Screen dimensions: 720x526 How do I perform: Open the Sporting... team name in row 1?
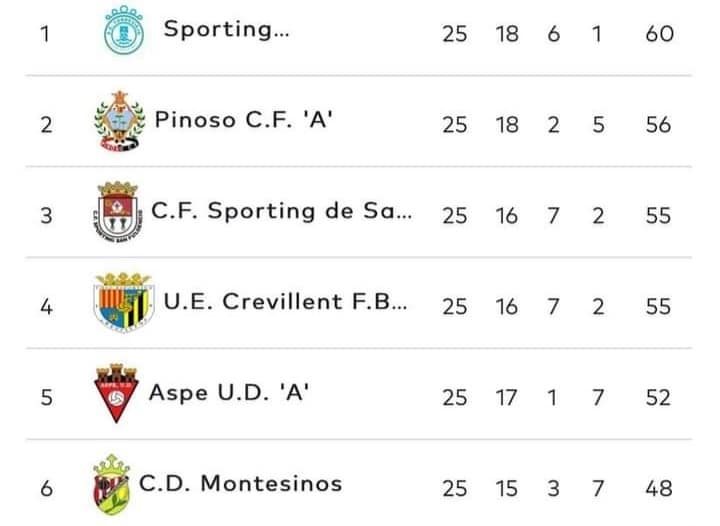coord(227,29)
